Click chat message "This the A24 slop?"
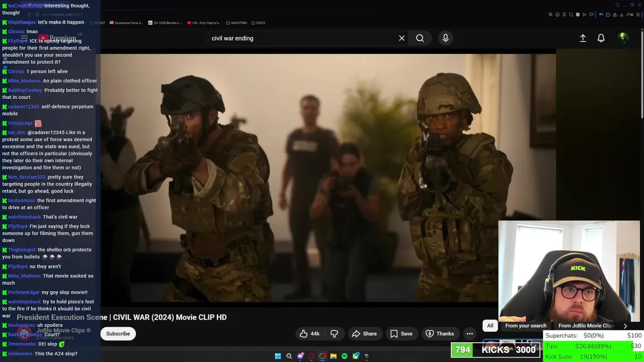This screenshot has width=644, height=362. point(56,354)
